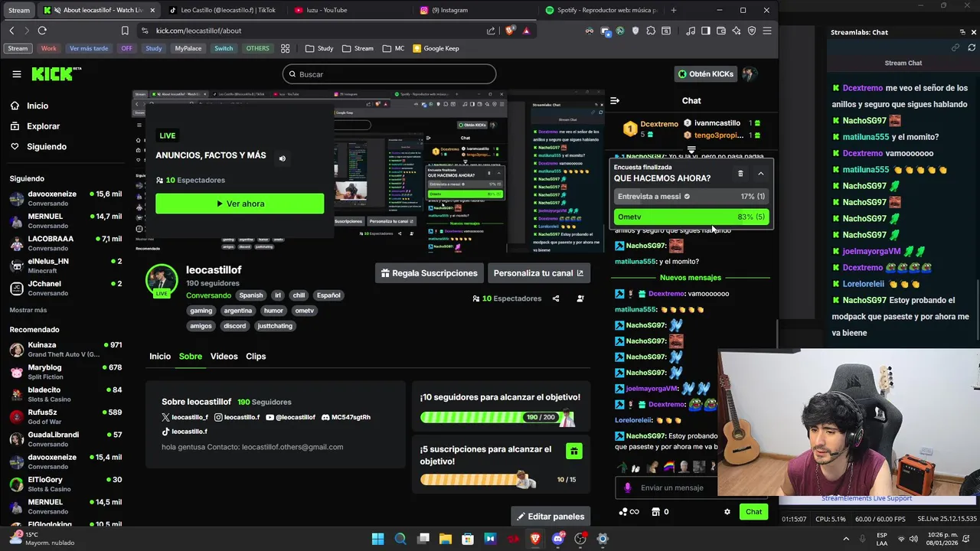The width and height of the screenshot is (980, 551).
Task: Select the omegle tag 'ometv'
Action: tap(305, 311)
